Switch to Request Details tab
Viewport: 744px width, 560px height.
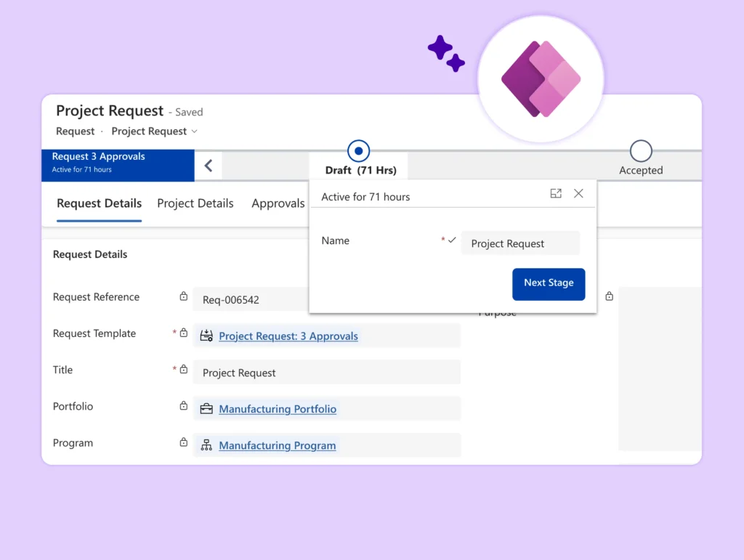[x=99, y=203]
